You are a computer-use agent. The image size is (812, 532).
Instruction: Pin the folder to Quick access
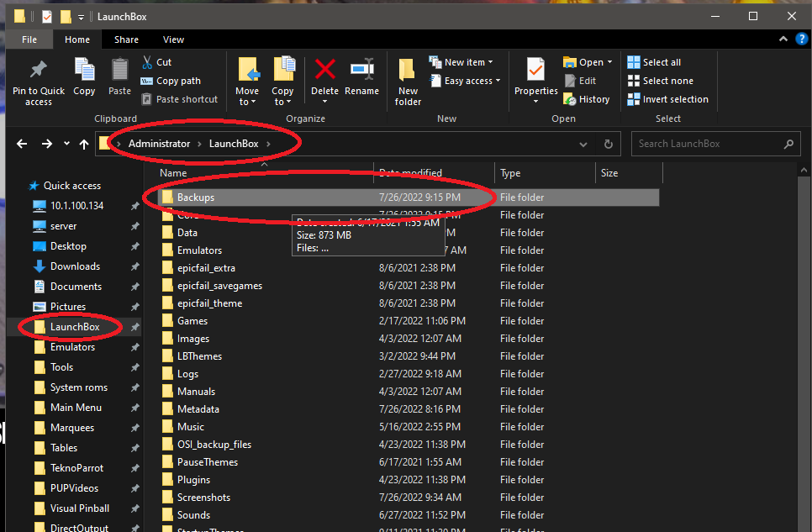[x=39, y=82]
